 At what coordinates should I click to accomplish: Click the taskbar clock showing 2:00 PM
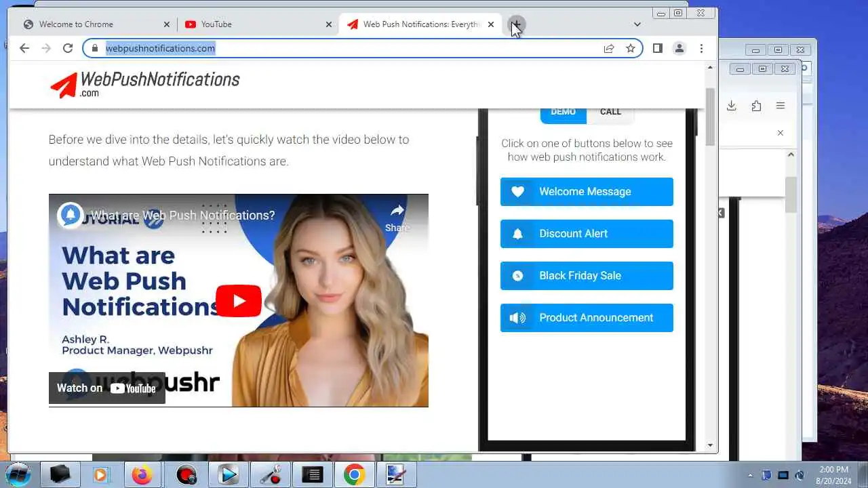833,474
